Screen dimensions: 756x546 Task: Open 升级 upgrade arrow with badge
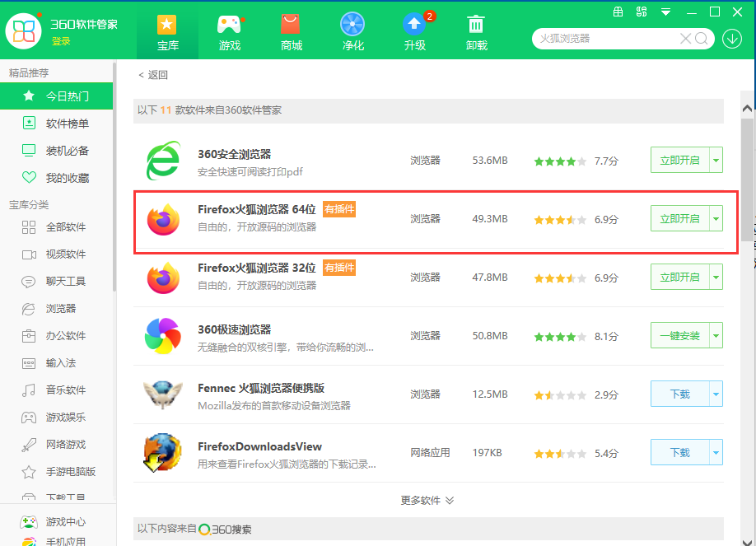point(415,24)
